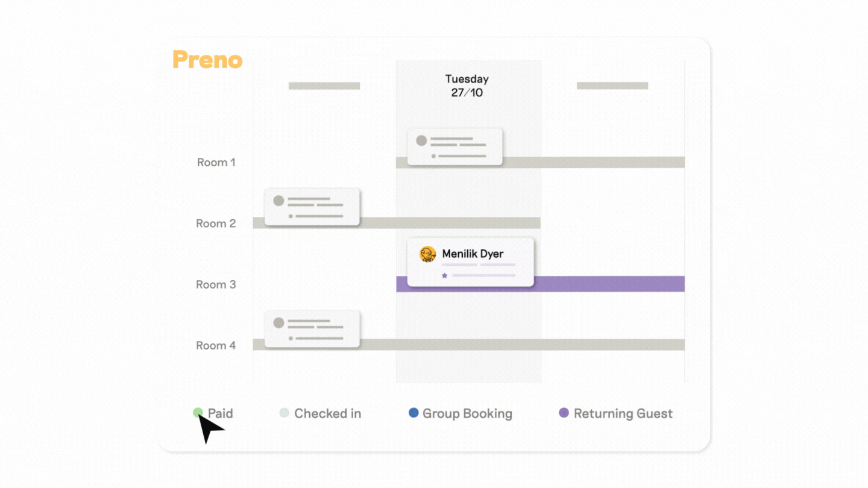Filter by the Returning Guest label
This screenshot has width=868, height=488.
[623, 414]
